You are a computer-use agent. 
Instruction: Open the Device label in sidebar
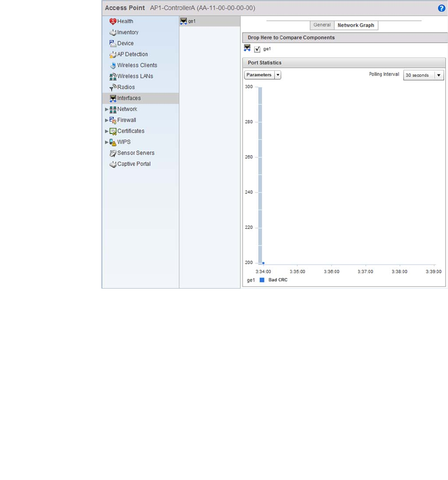pos(125,43)
